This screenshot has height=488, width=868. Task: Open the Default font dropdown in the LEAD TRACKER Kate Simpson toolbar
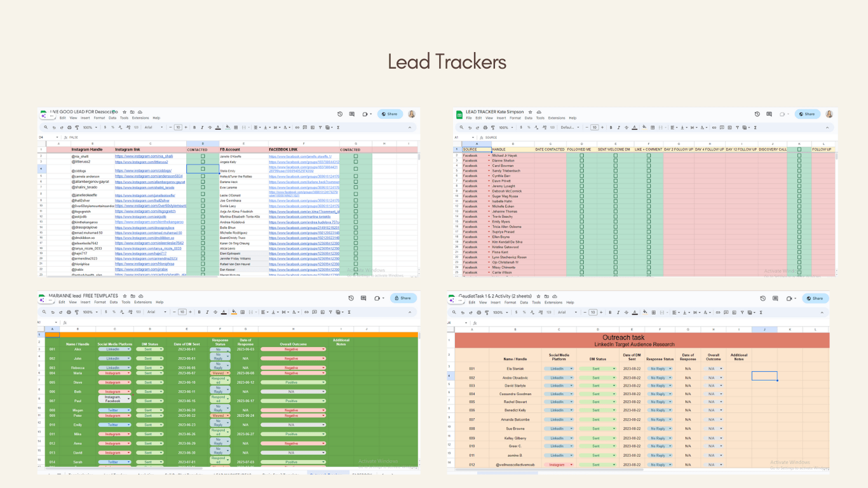(569, 127)
